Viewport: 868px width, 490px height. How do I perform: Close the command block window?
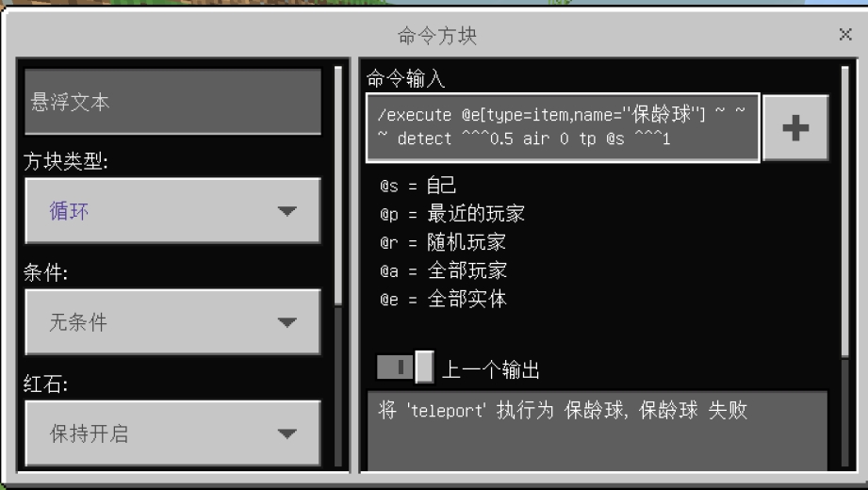point(844,34)
